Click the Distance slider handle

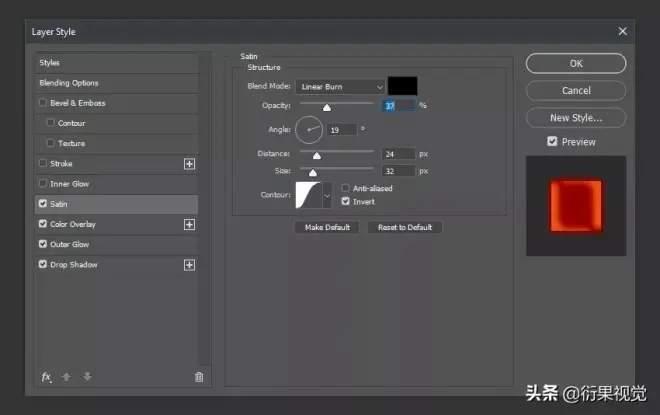[x=317, y=156]
